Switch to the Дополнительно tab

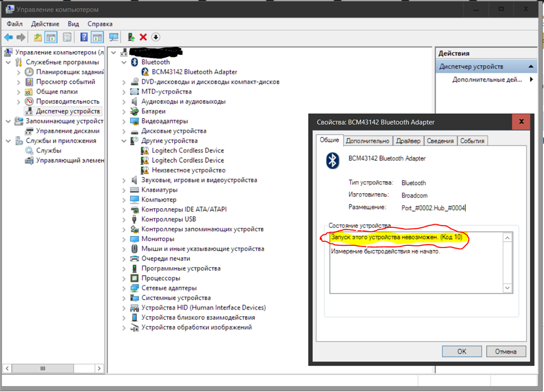click(x=368, y=141)
